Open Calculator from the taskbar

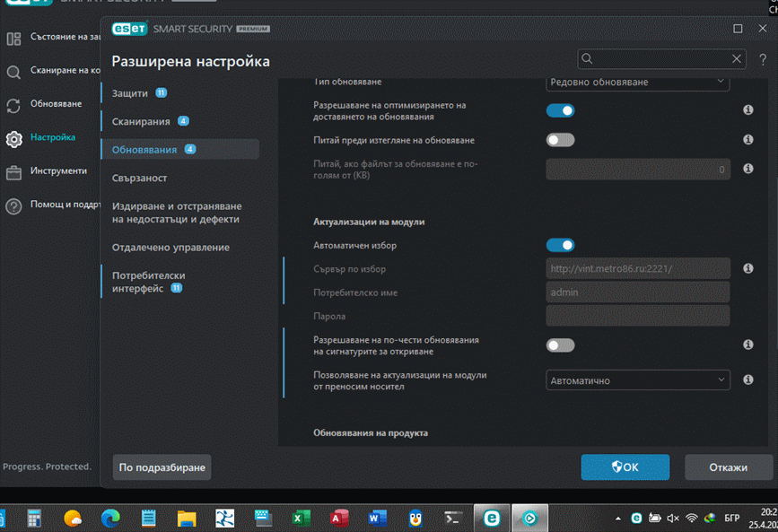[x=34, y=519]
